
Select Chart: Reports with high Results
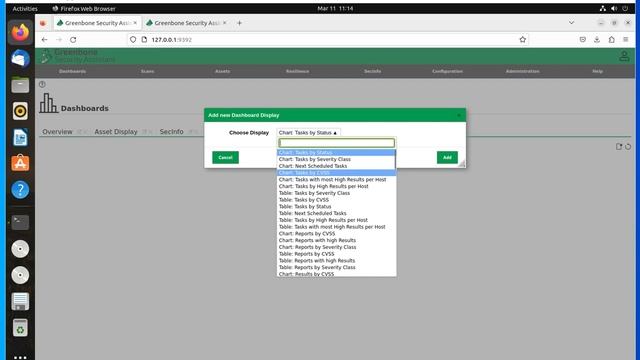tap(336, 240)
